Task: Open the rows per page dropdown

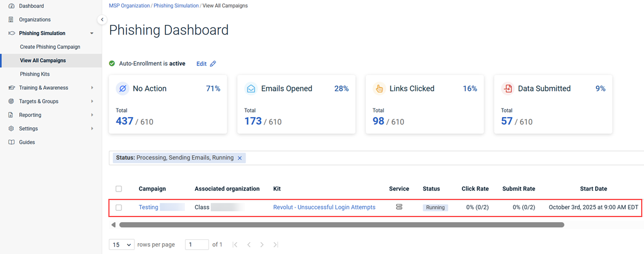Action: pos(122,244)
